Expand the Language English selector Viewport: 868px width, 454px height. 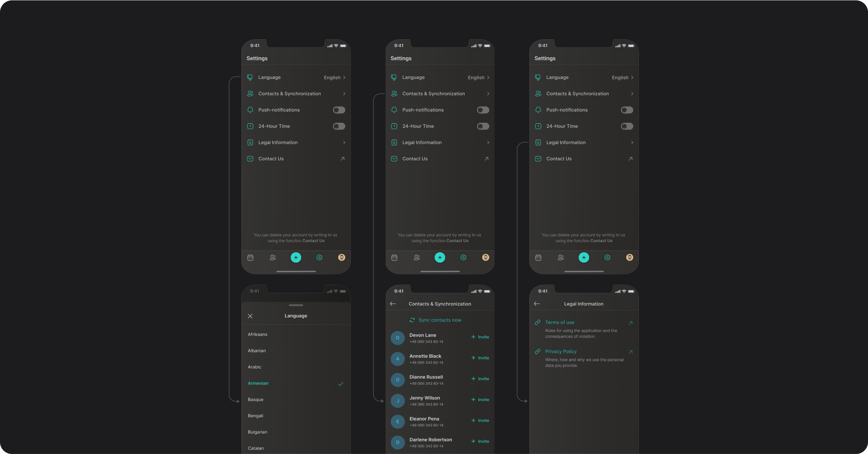tap(334, 77)
